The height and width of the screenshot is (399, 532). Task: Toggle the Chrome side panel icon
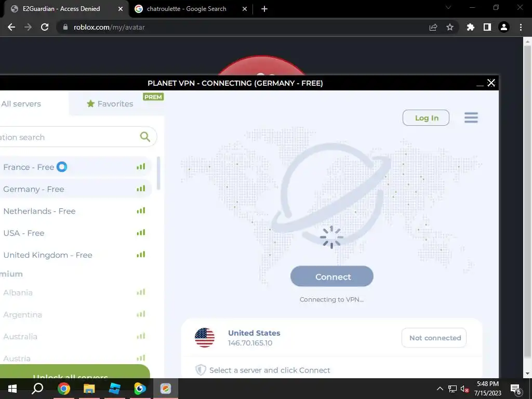coord(487,27)
